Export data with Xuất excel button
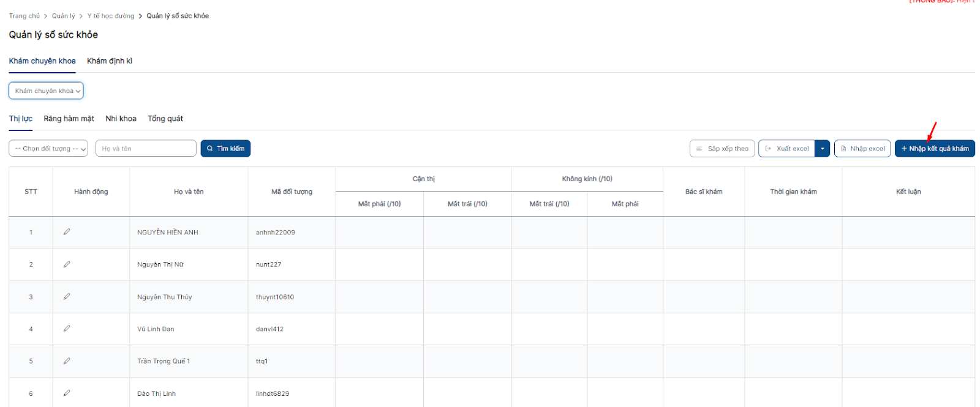 click(786, 149)
